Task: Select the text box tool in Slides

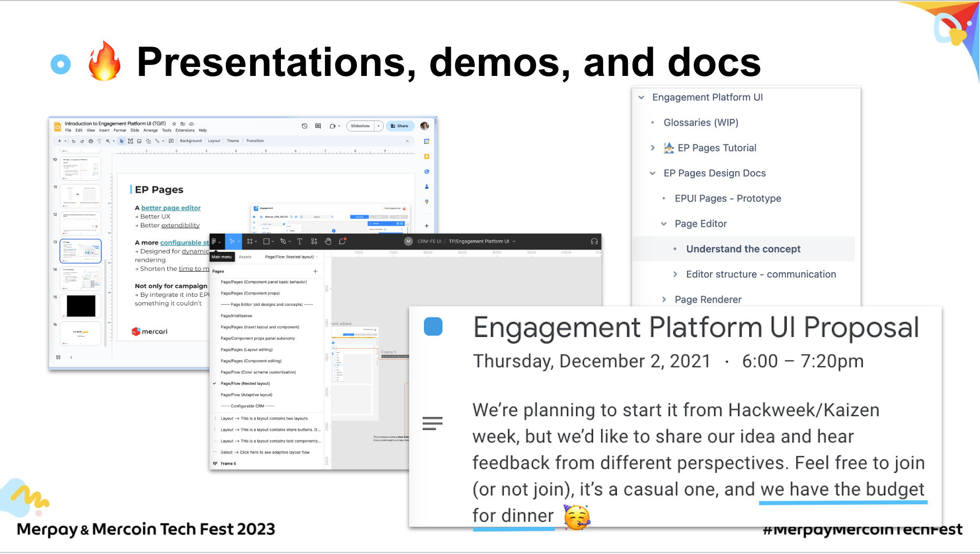Action: (x=130, y=141)
